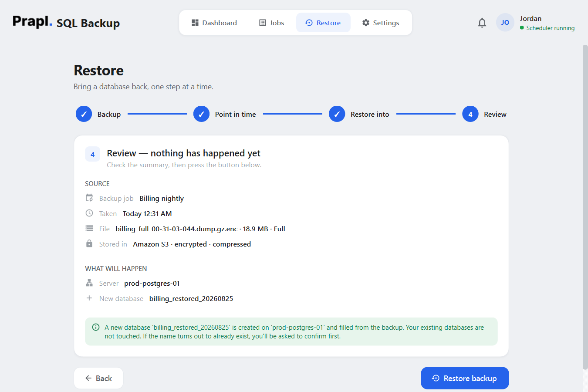The height and width of the screenshot is (392, 588).
Task: Click the Prapl SQL Backup logo
Action: pos(66,22)
